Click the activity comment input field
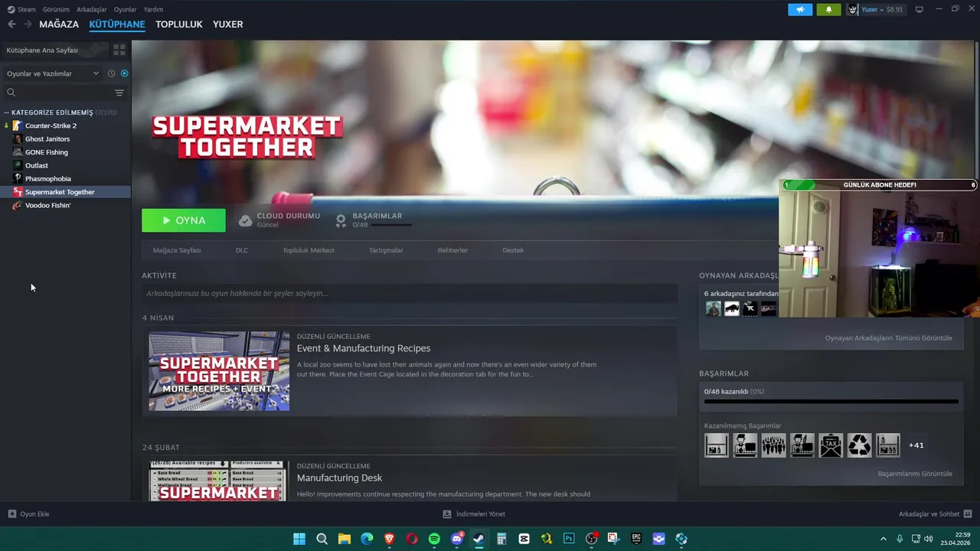Viewport: 980px width, 551px height. coord(410,293)
